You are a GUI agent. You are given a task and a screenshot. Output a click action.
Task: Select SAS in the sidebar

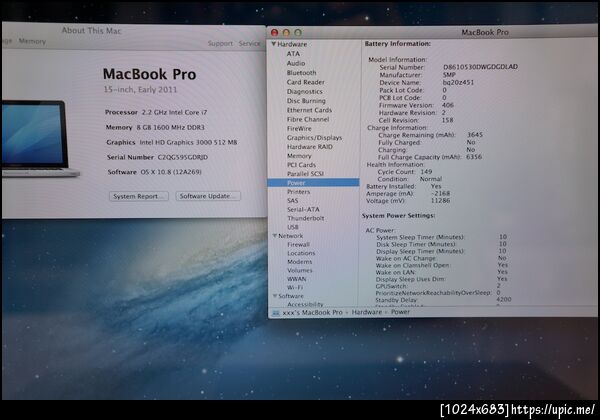coord(292,201)
